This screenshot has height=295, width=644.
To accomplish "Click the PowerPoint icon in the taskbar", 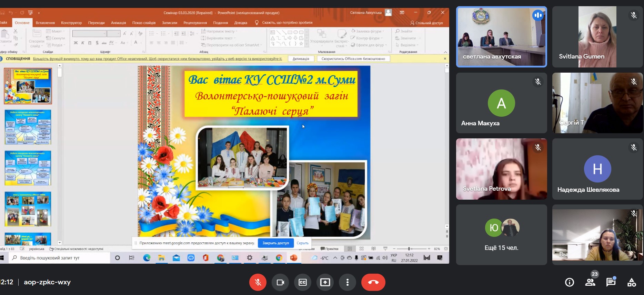I will pos(294,258).
